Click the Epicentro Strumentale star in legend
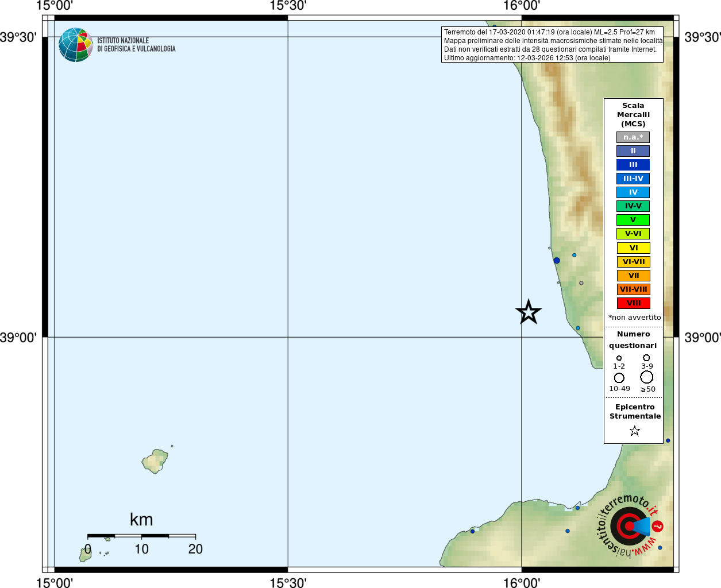Screen dimensions: 721x588 [x=635, y=431]
